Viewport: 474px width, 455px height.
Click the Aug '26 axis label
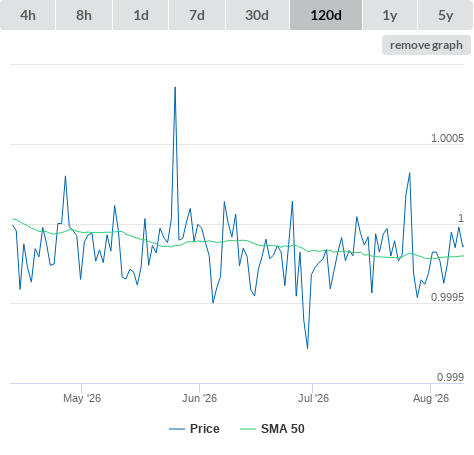point(431,398)
